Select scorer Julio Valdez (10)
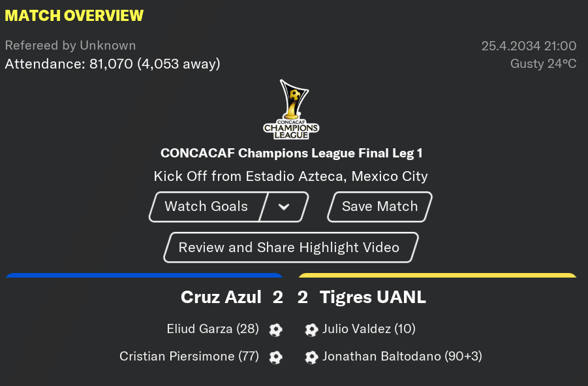The image size is (588, 386). coord(369,329)
